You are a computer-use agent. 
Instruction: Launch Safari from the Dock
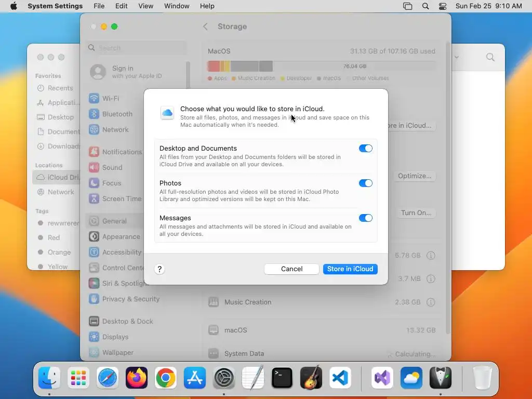pyautogui.click(x=108, y=378)
